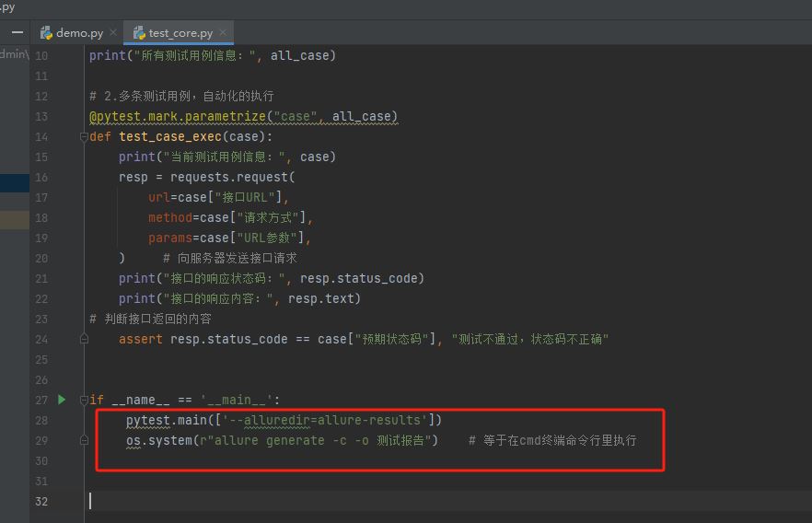Viewport: 812px width, 523px height.
Task: Collapse the panel with the minus icon
Action: [17, 32]
